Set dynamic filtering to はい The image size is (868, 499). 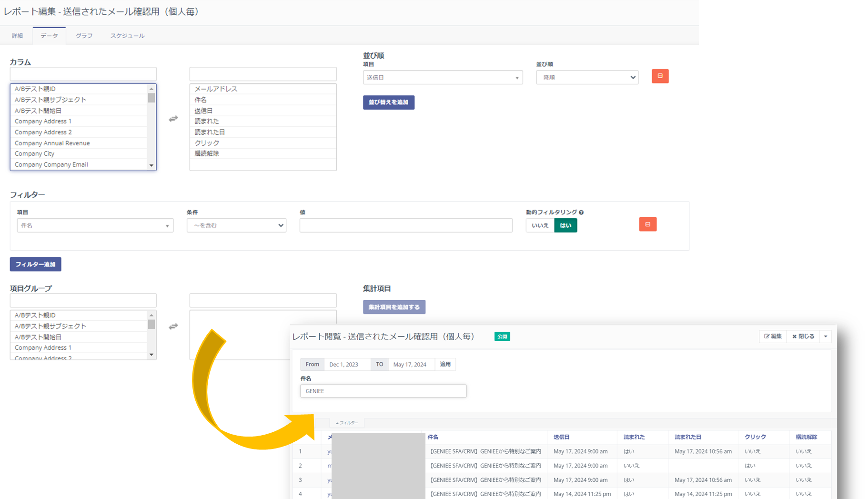[x=565, y=225]
